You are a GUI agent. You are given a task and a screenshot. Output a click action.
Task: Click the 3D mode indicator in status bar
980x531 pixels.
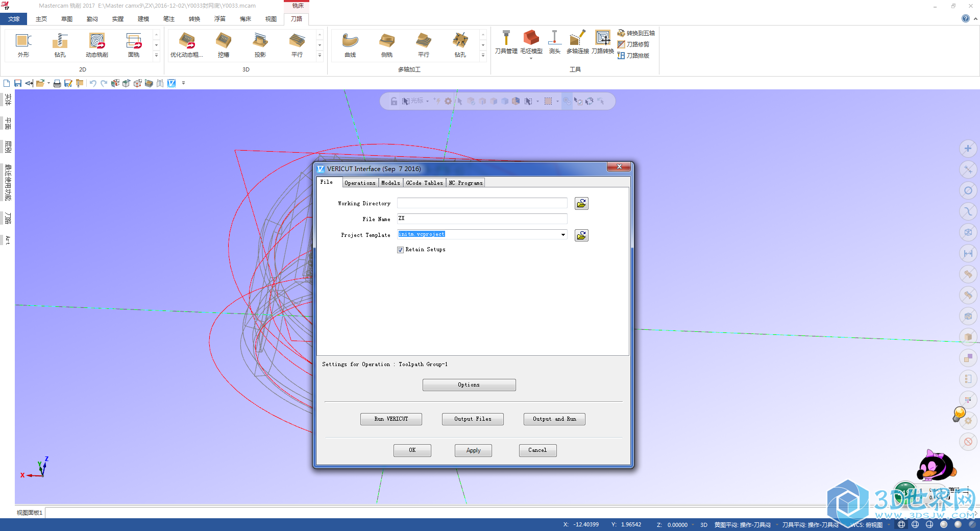pos(704,525)
